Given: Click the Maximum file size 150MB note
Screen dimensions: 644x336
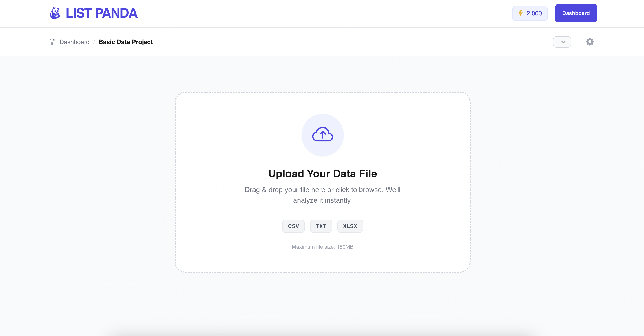Looking at the screenshot, I should pos(322,247).
